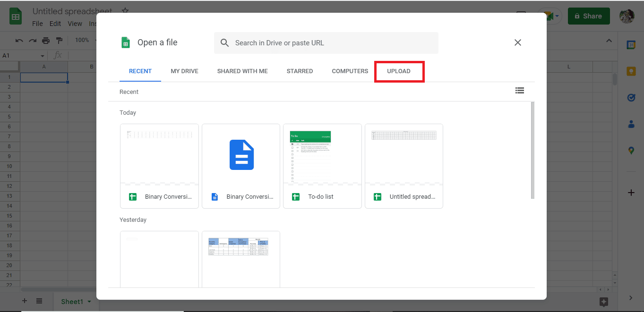Screen dimensions: 644x312
Task: Select the Paint format tool
Action: [x=60, y=40]
